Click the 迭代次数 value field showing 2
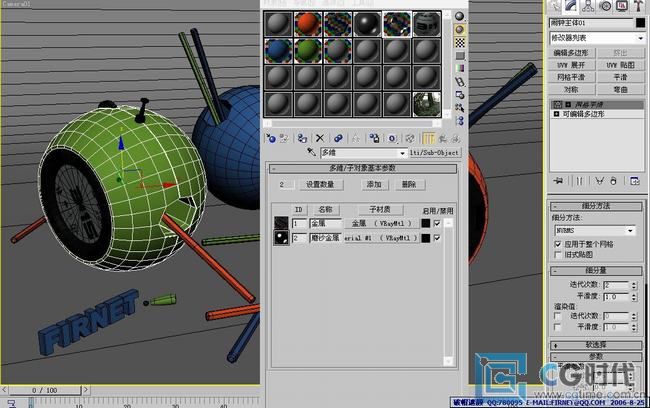Screen dimensions: 650x408 616,285
